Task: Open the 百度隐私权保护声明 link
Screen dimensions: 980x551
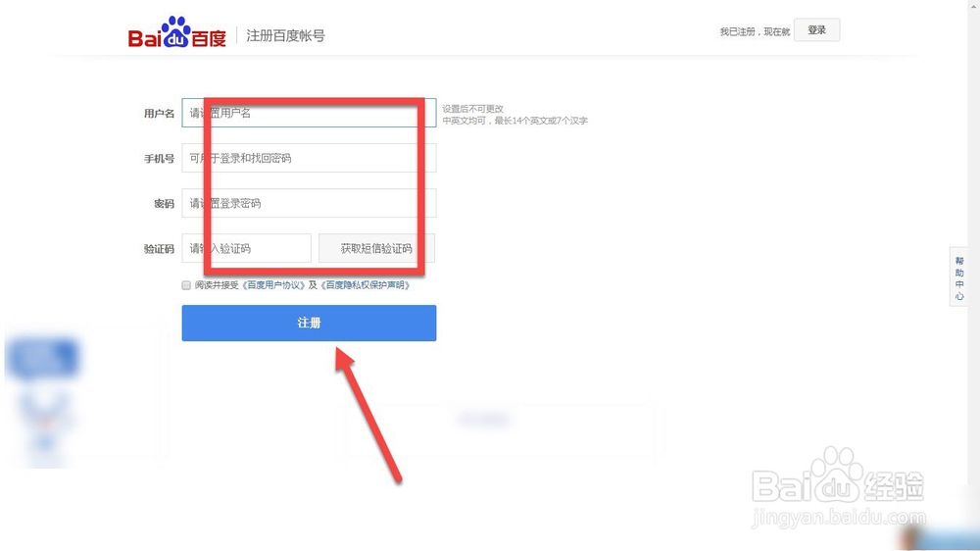Action: pyautogui.click(x=366, y=285)
